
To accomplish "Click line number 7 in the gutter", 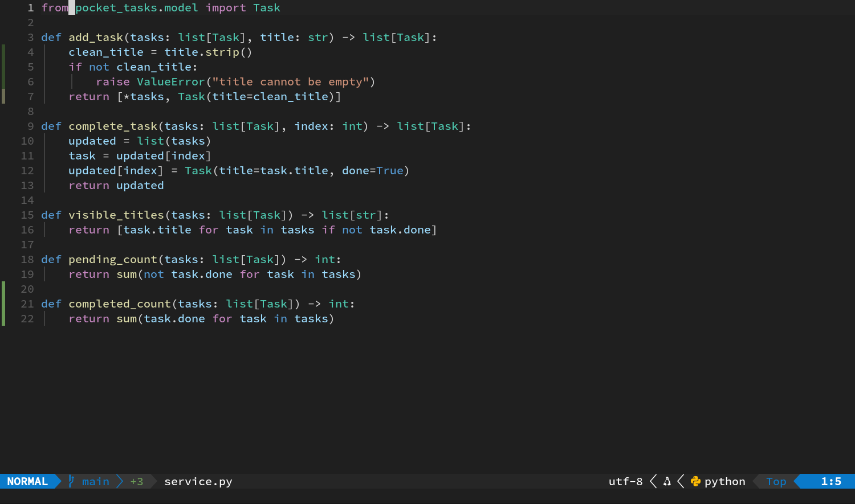I will [x=31, y=97].
